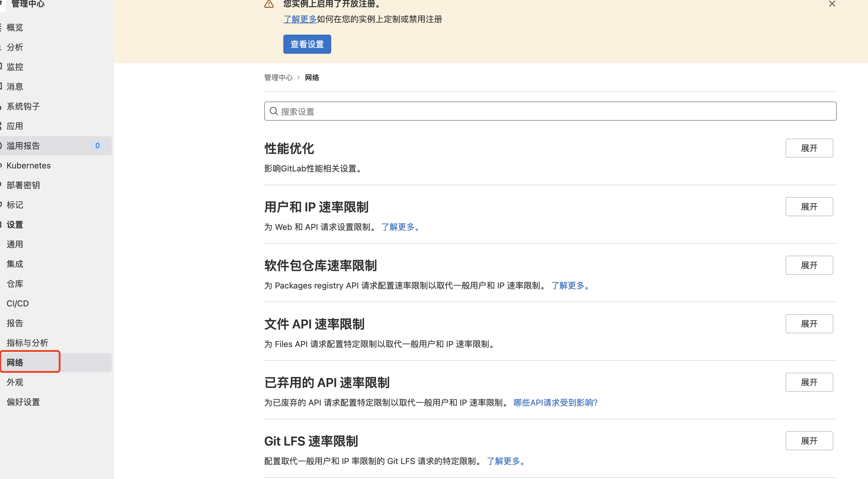Expand the 软件包仓库速率限制 section
This screenshot has height=479, width=868.
tap(809, 265)
